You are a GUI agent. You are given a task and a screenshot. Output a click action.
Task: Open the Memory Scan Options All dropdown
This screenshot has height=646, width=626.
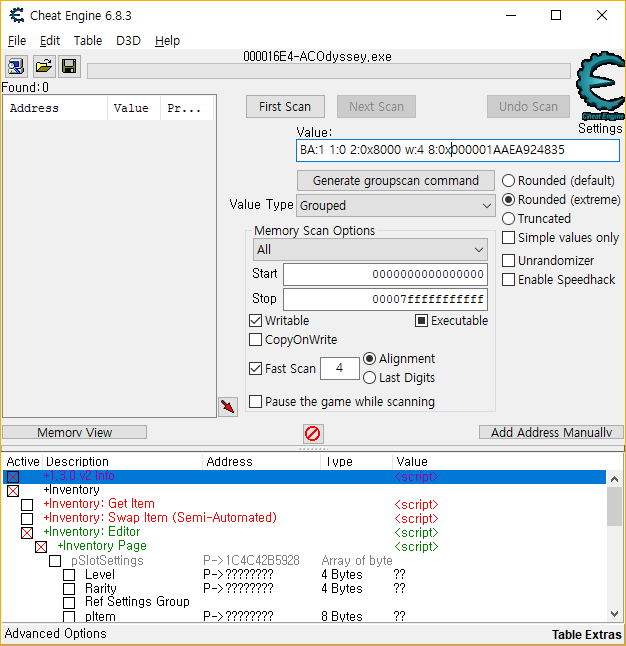click(x=370, y=250)
